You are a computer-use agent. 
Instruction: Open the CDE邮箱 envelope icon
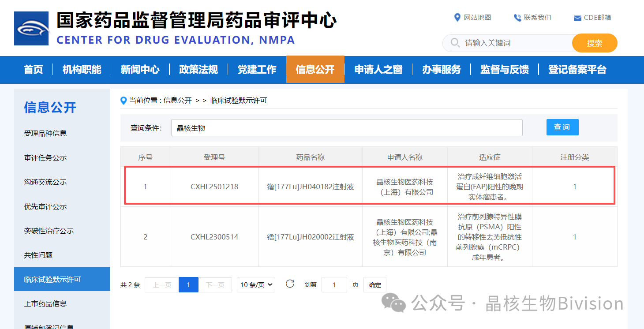[577, 18]
